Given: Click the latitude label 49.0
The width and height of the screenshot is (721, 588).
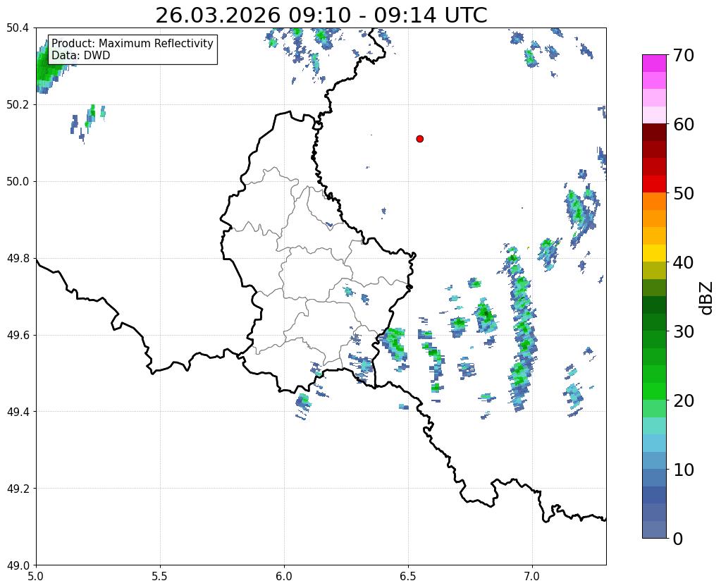Looking at the screenshot, I should [x=18, y=565].
